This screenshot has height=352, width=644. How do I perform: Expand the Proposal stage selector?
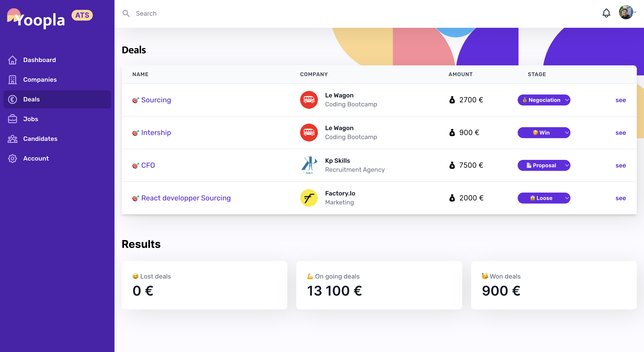pos(544,165)
